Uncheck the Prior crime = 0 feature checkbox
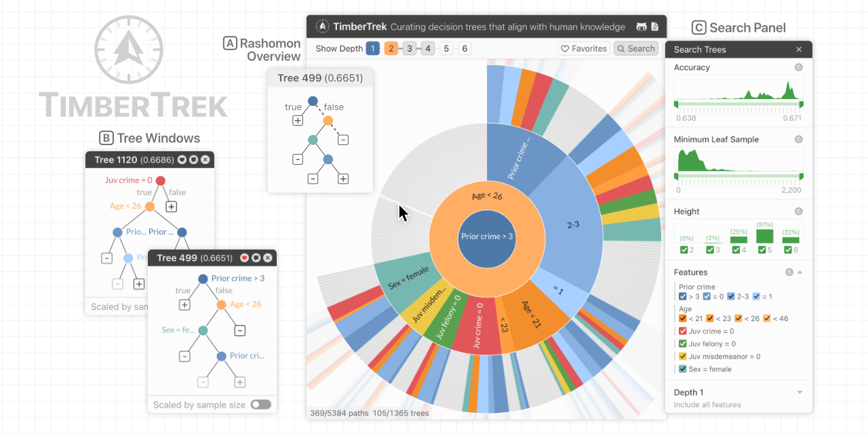The image size is (868, 434). [707, 296]
